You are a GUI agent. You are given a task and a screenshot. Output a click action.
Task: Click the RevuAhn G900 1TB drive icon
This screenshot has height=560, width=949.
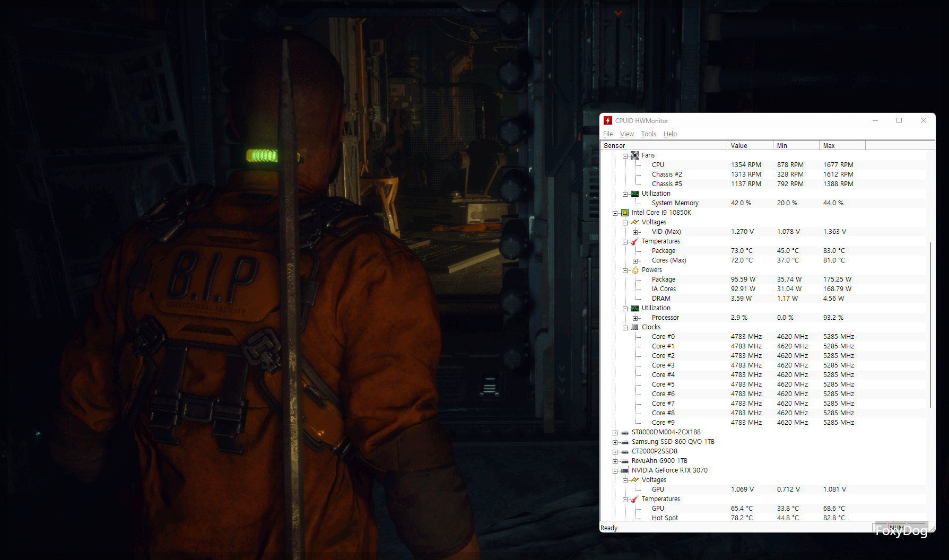625,461
